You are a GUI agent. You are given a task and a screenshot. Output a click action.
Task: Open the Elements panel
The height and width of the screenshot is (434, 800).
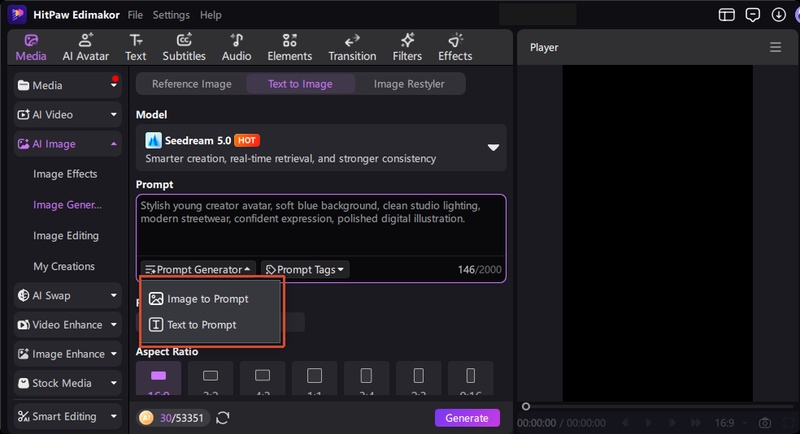pos(290,47)
